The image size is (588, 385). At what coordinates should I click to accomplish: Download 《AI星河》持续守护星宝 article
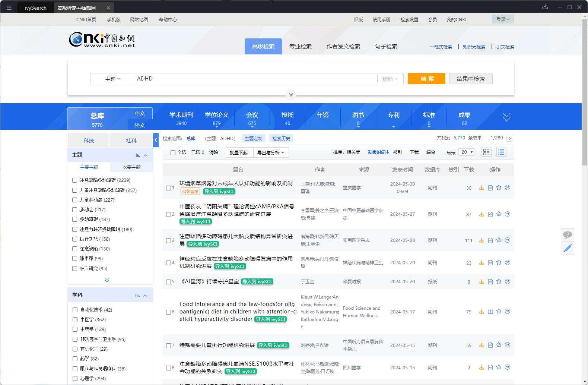(481, 282)
